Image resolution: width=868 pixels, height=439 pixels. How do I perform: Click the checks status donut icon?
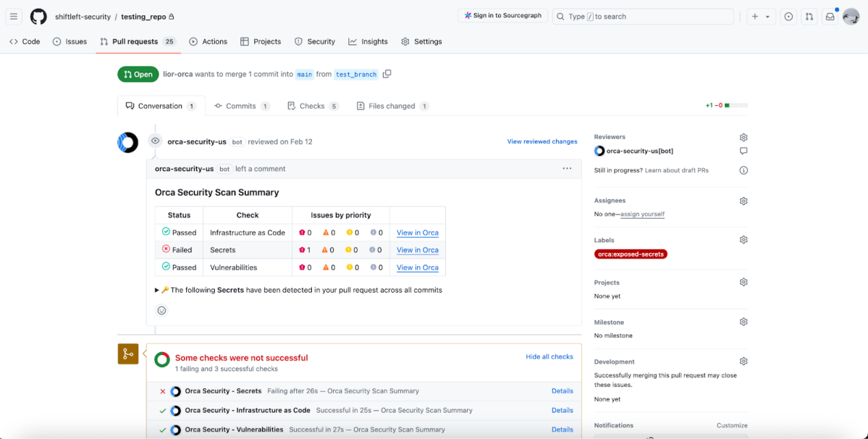click(x=161, y=359)
